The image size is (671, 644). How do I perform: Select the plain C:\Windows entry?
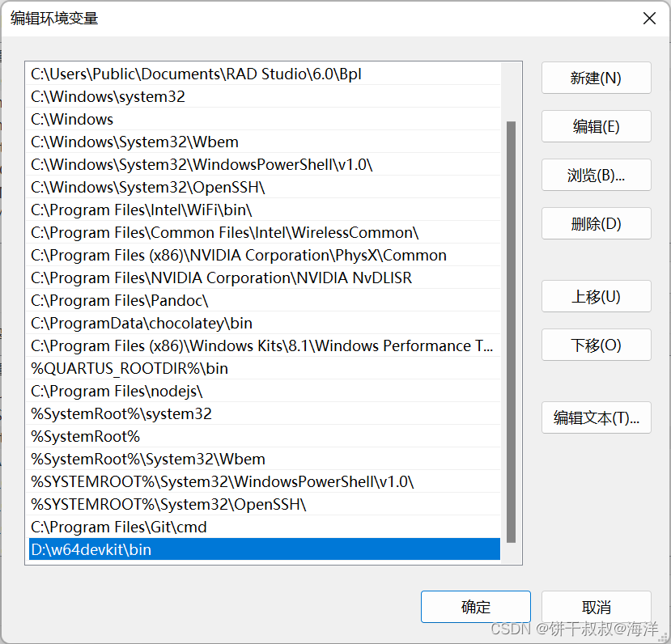tap(265, 119)
